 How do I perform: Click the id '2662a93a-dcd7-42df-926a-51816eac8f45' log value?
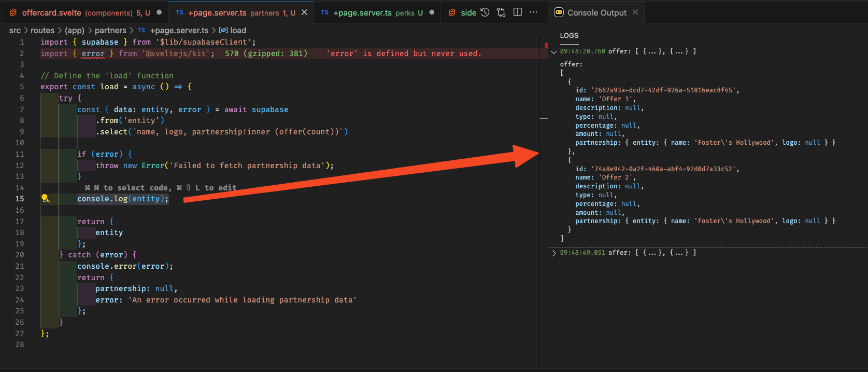[664, 90]
